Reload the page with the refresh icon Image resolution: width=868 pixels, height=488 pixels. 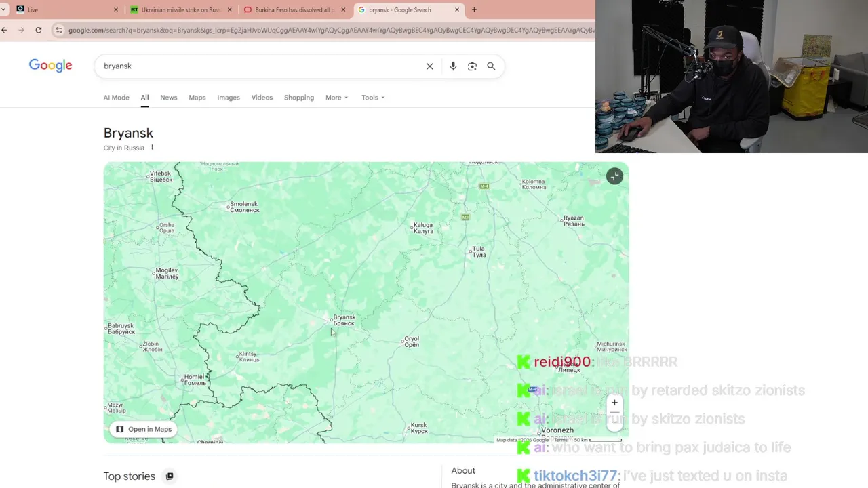pyautogui.click(x=39, y=30)
